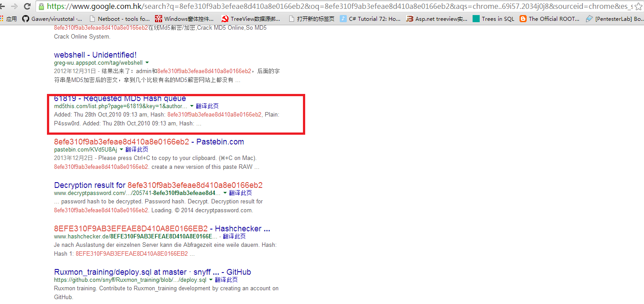Click the '2012年12月31日' snippet date
Viewport: 644px width, 304px height.
click(75, 71)
